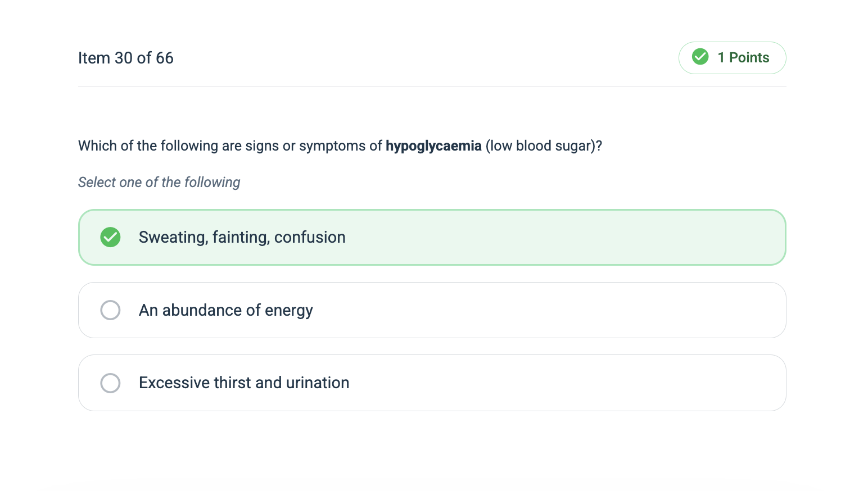868x491 pixels.
Task: Click empty space inside the abundance of energy card
Action: pos(562,310)
